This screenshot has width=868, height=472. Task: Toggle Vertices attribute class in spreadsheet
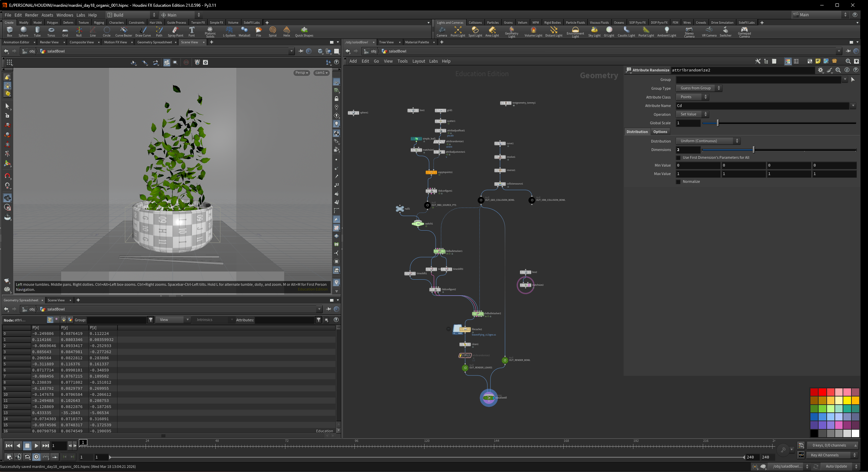tap(57, 320)
